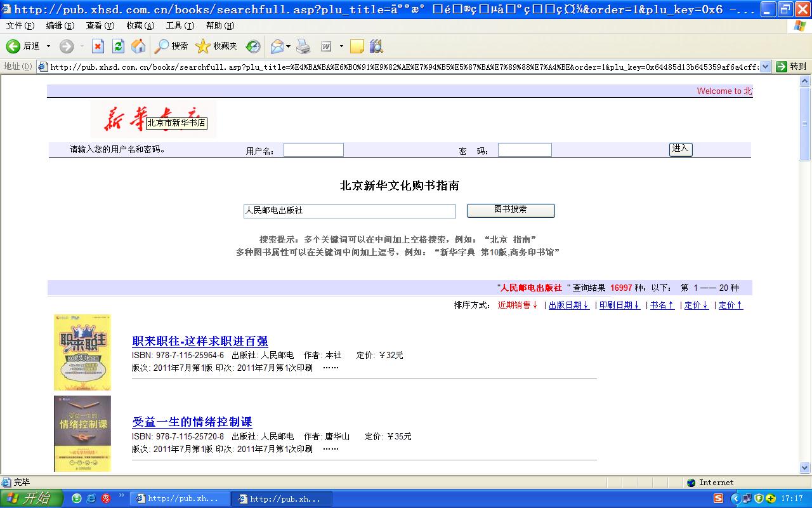Open the 工具(T) menu
This screenshot has height=508, width=812.
[x=180, y=25]
